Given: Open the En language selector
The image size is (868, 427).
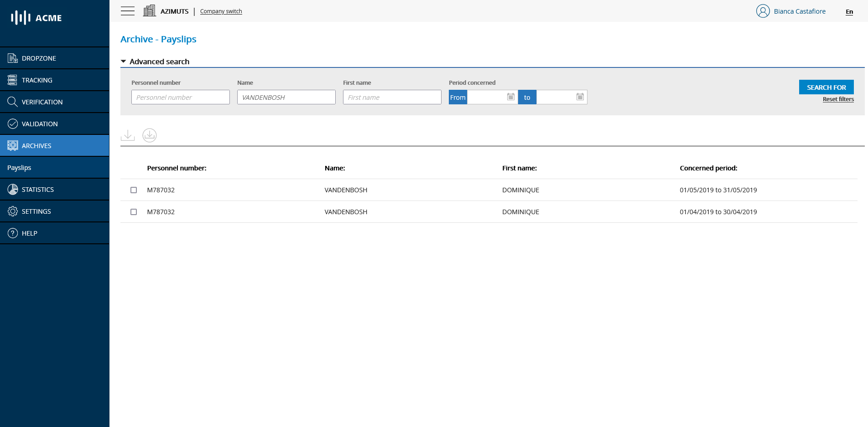Looking at the screenshot, I should [849, 12].
